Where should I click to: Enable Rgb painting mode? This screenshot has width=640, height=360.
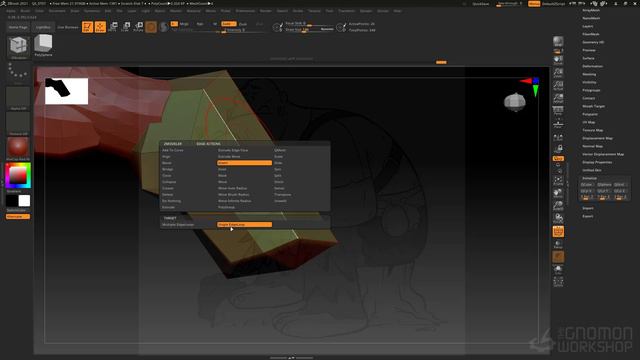point(200,24)
